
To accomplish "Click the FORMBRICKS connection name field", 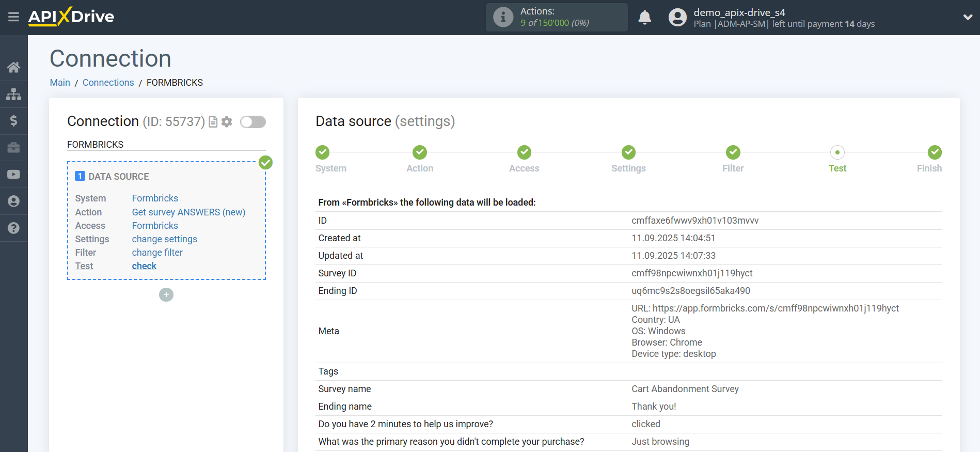I will tap(166, 145).
